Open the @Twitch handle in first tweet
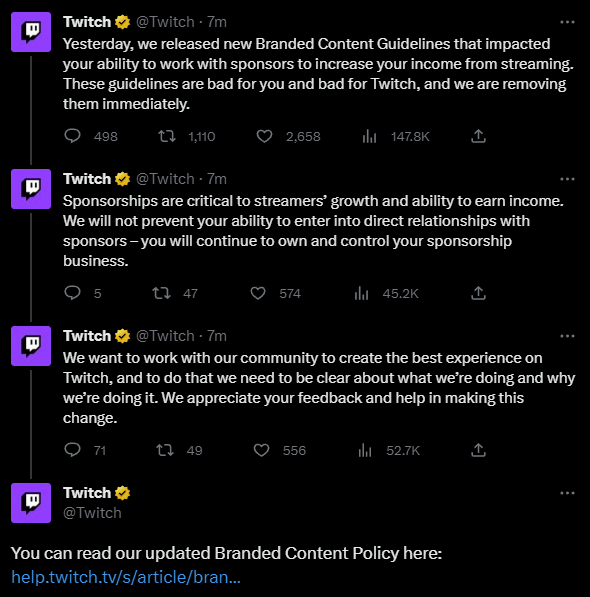 (165, 22)
